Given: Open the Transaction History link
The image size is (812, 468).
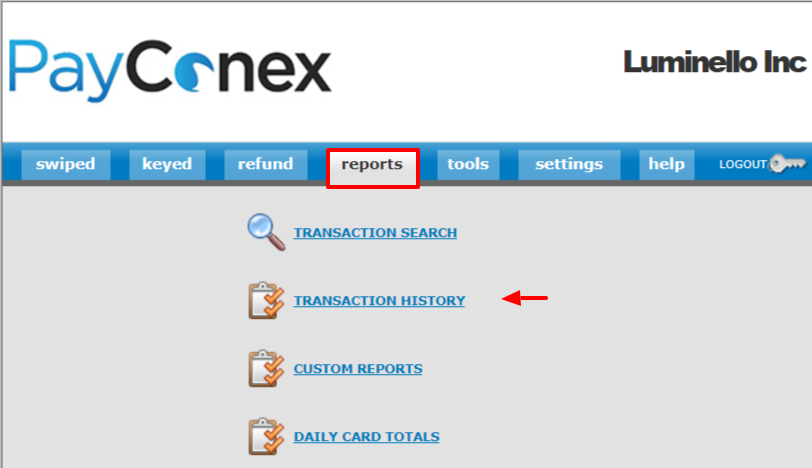Looking at the screenshot, I should coord(380,301).
